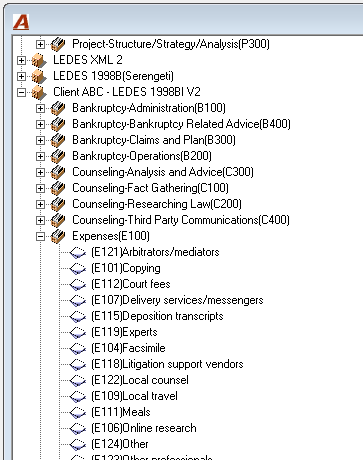Click the Expenses(E100) book icon

point(58,236)
